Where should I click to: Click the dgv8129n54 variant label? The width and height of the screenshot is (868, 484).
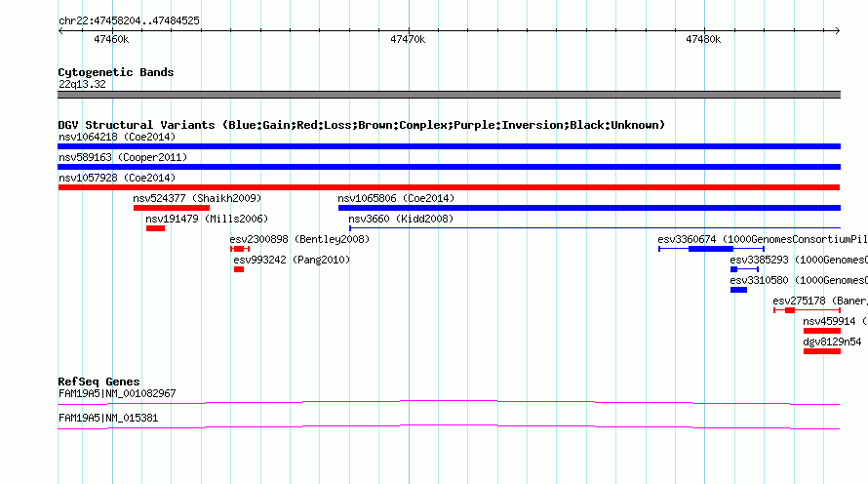(832, 342)
